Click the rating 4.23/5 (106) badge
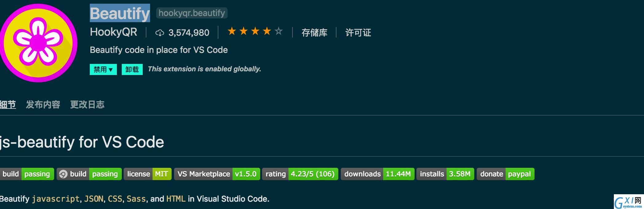 click(300, 174)
